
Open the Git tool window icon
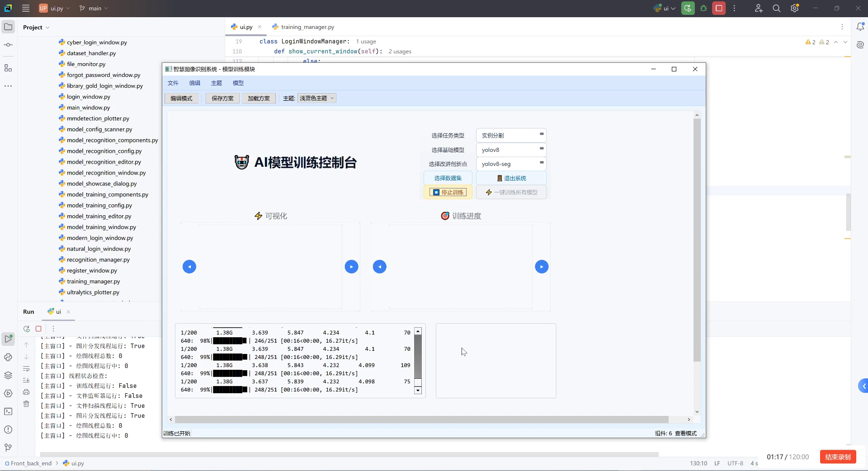click(x=8, y=447)
